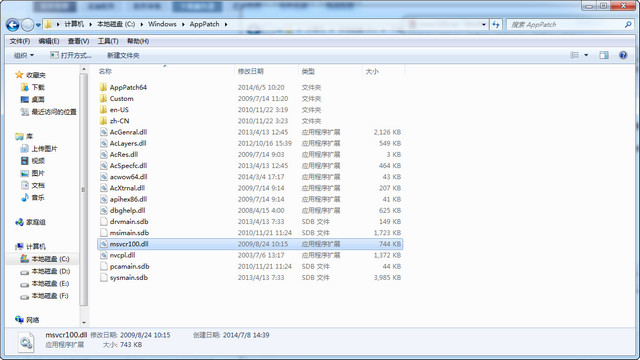Select the AcGenral.dll file icon

pos(104,132)
